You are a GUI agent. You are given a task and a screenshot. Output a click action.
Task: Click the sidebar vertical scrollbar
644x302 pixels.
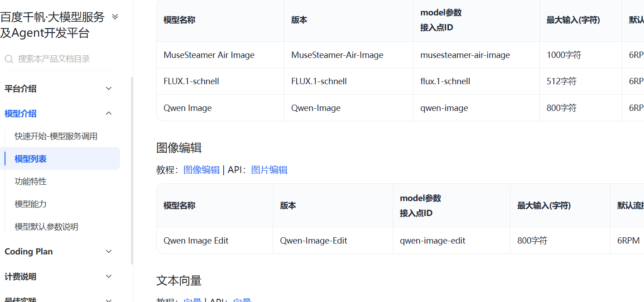[132, 170]
